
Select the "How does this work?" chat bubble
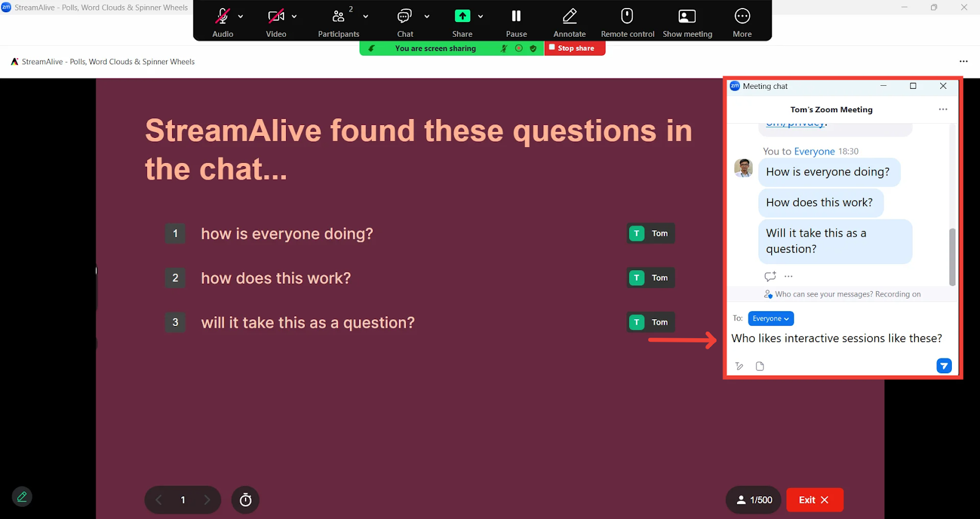(x=821, y=203)
